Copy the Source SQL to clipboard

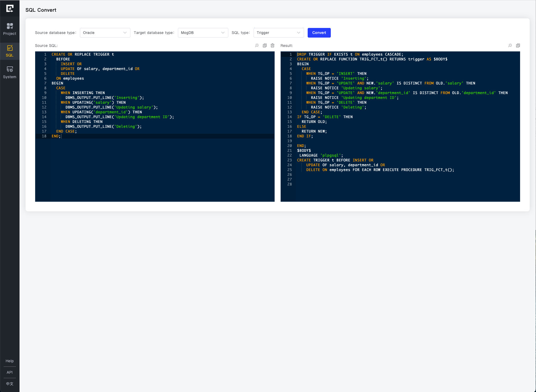tap(265, 45)
